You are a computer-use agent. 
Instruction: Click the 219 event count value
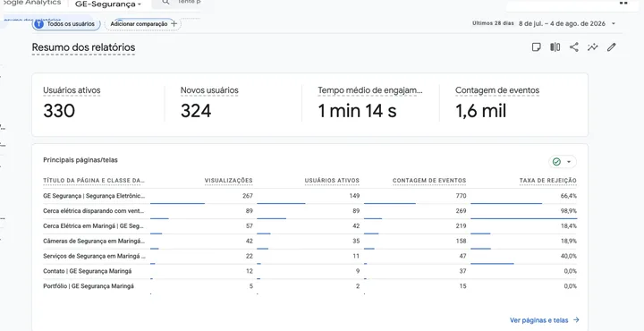pyautogui.click(x=461, y=225)
